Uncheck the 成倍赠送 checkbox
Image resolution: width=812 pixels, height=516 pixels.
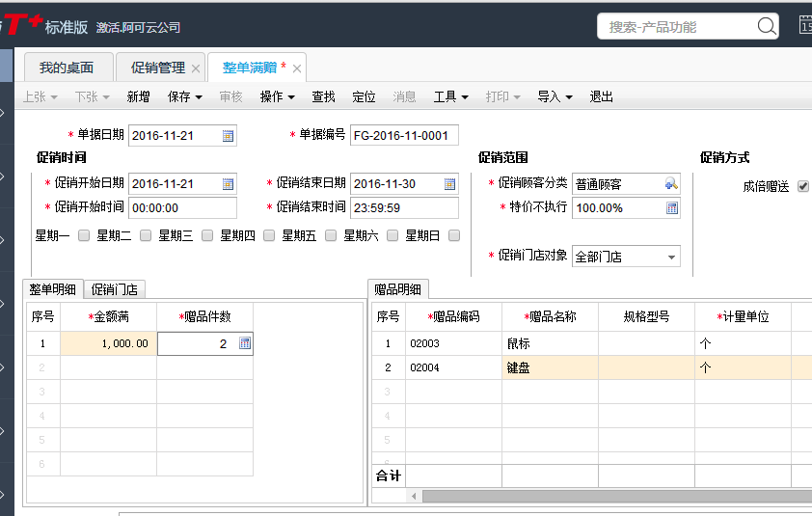(803, 186)
